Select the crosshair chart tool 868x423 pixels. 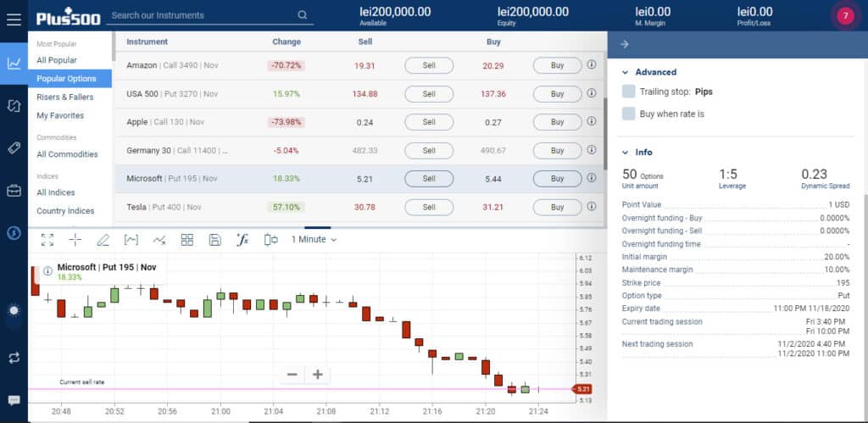pos(75,240)
